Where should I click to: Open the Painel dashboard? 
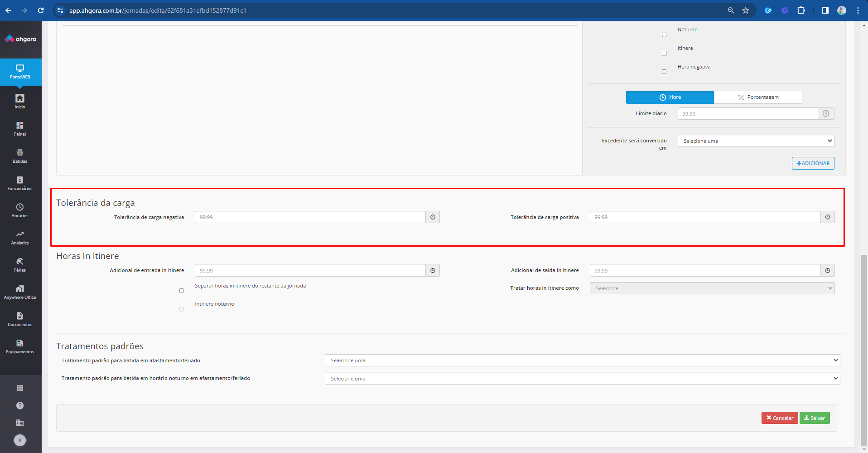click(20, 129)
